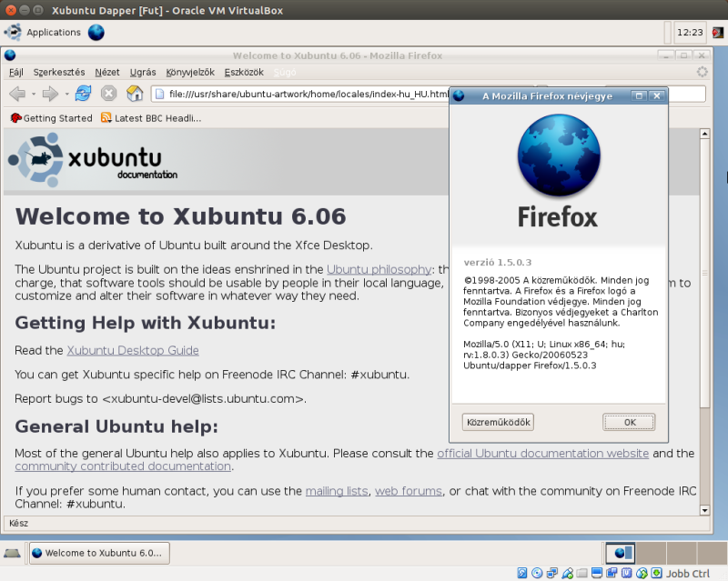Follow the Ubuntu philosophy link
The height and width of the screenshot is (581, 728).
(x=379, y=270)
